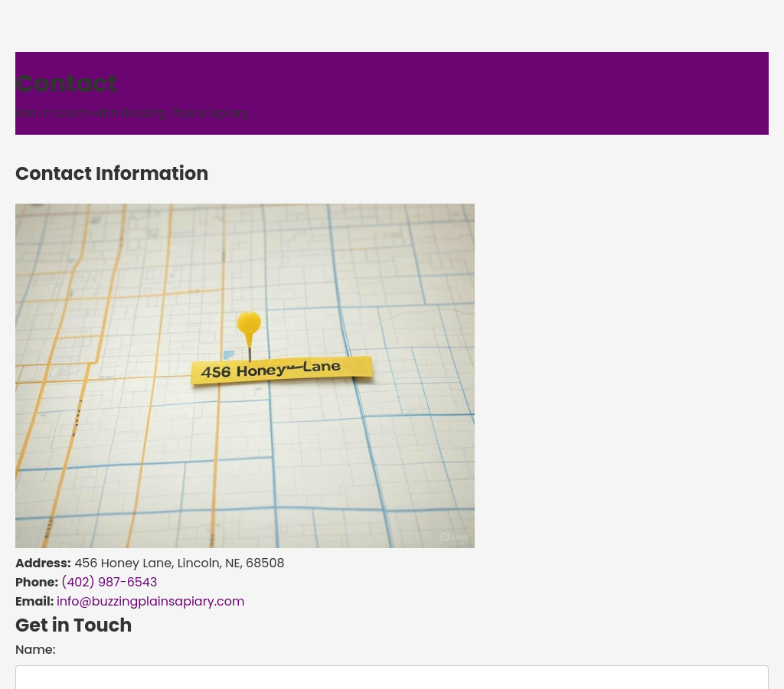Click the 'Get in Touch' form heading
The image size is (784, 689).
73,625
